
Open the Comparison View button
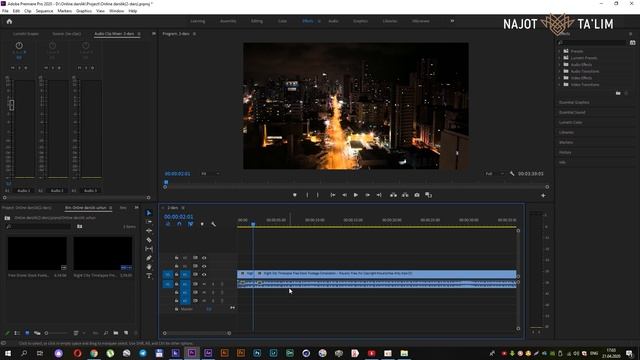point(429,195)
